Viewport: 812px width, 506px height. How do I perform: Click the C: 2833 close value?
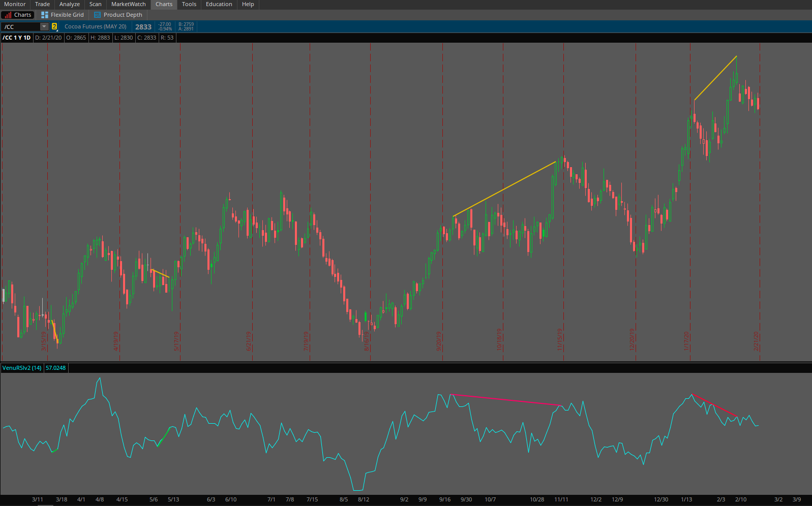[x=147, y=38]
